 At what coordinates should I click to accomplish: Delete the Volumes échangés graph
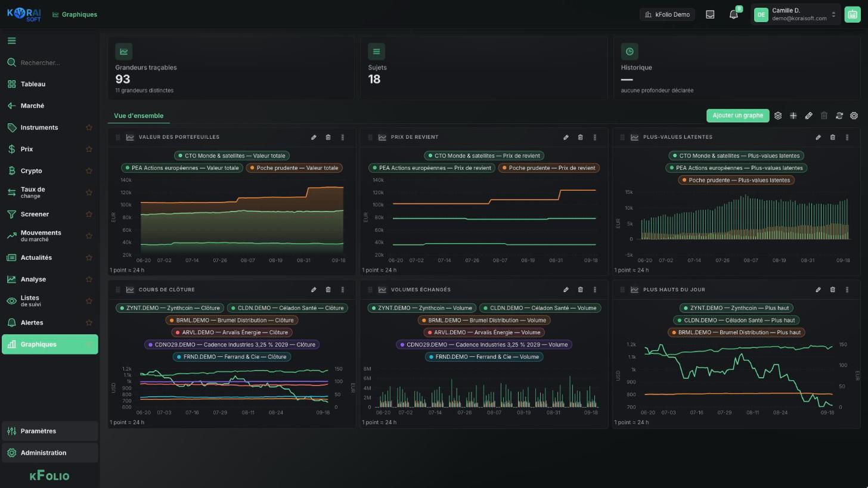click(x=580, y=290)
